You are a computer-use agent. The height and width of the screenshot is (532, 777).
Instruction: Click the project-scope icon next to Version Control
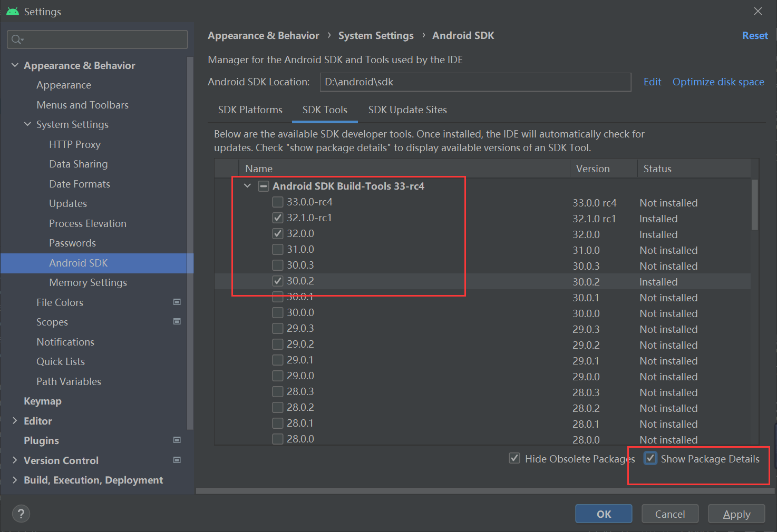pos(177,459)
